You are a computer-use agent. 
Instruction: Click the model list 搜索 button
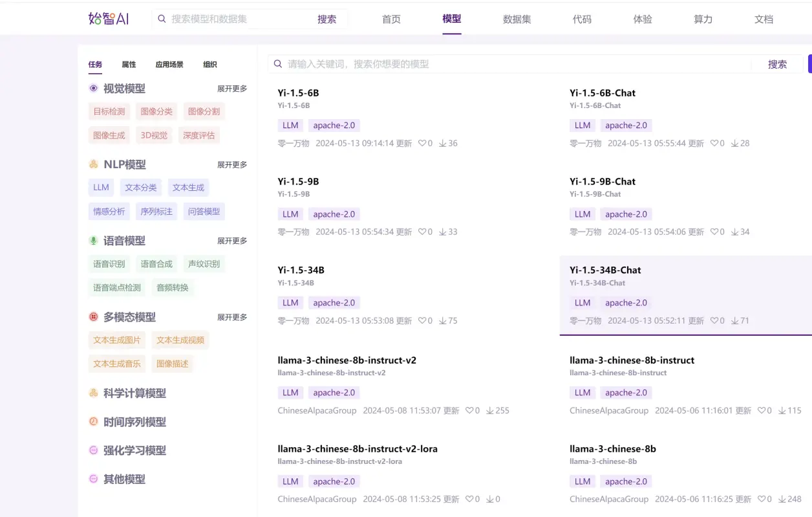coord(777,64)
